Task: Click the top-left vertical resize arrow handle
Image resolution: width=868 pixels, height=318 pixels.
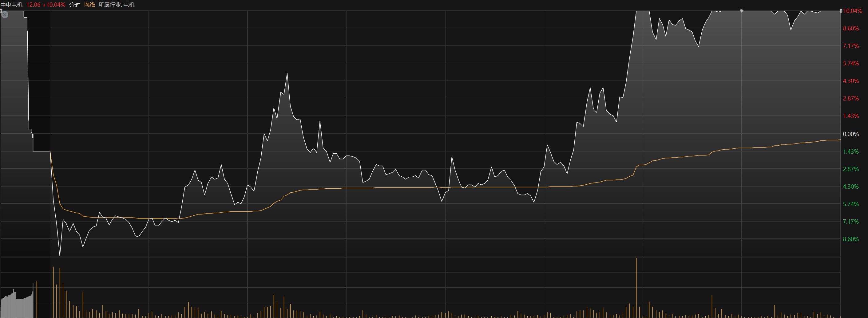Action: (x=1, y=11)
